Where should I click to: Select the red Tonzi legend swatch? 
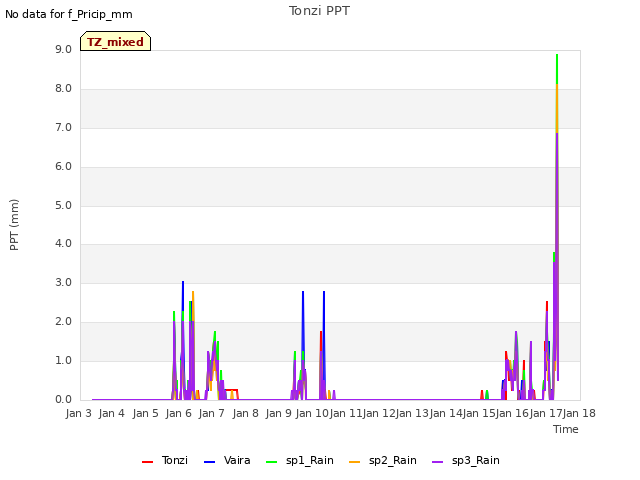point(147,462)
